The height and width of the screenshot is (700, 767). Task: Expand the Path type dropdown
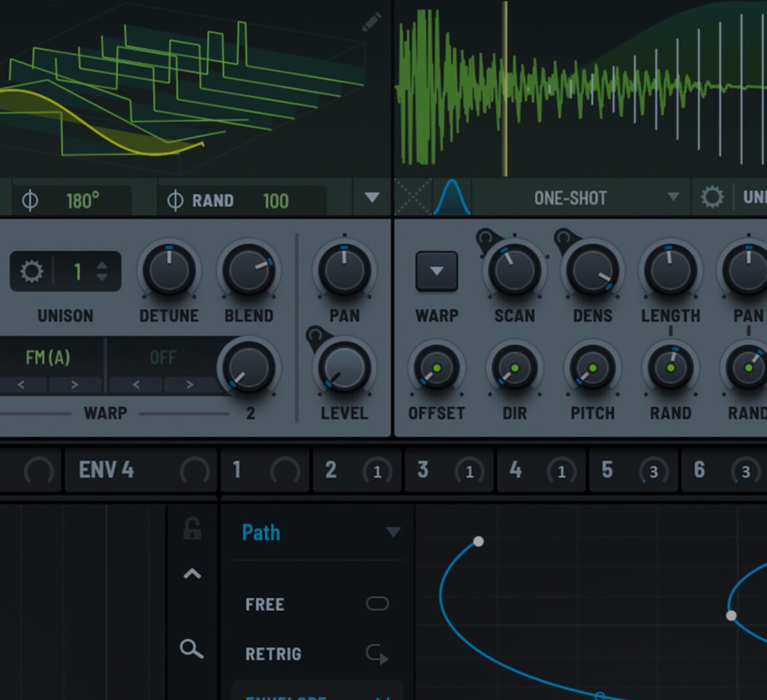pyautogui.click(x=393, y=532)
